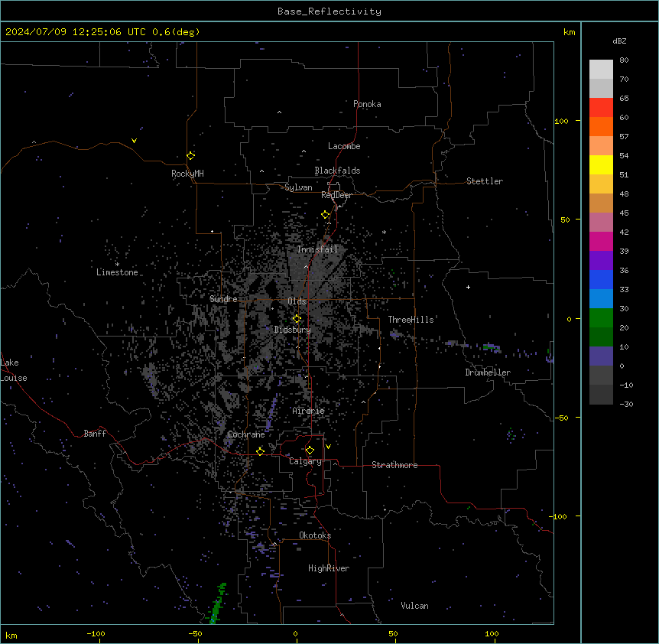Select the RedDeer label
The image size is (659, 644).
[336, 195]
